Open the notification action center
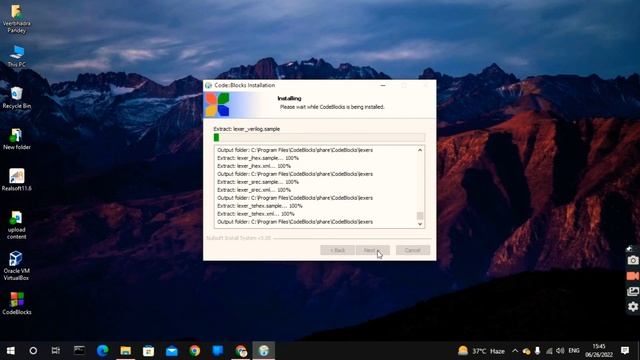Image resolution: width=640 pixels, height=360 pixels. (625, 351)
